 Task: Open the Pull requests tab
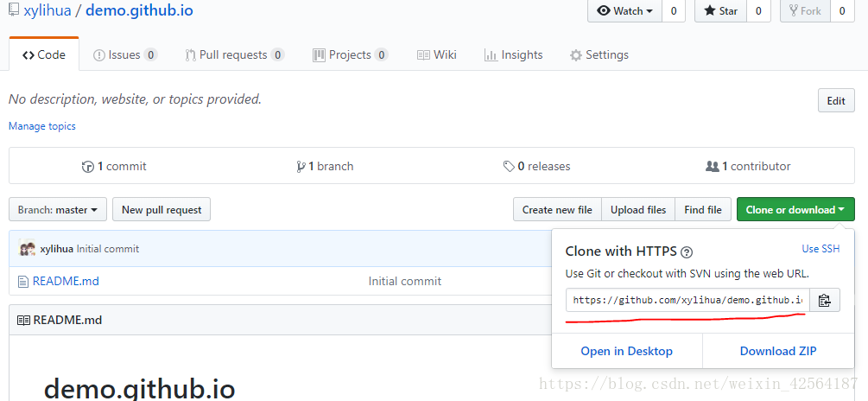tap(235, 54)
